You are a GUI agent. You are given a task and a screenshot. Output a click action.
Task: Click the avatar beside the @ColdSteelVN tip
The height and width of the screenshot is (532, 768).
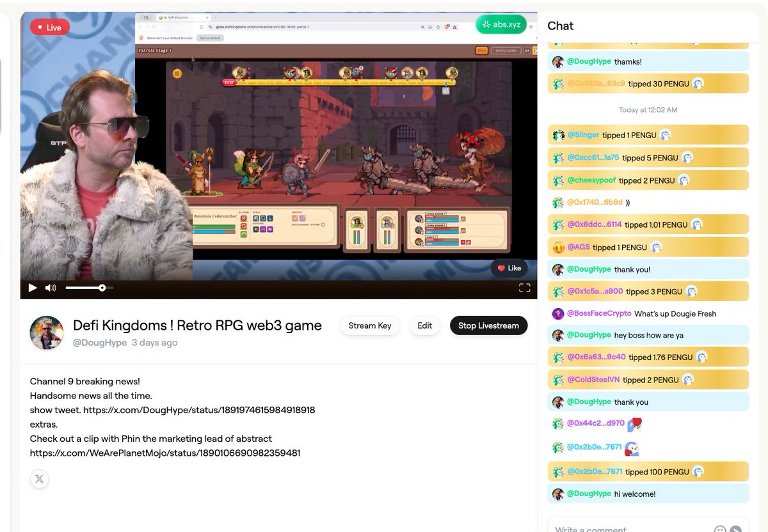[558, 380]
